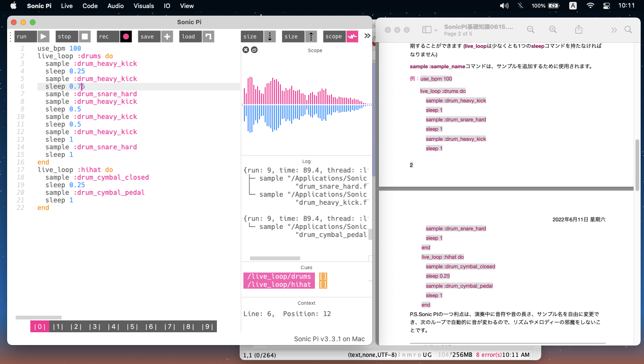Click the load file icon
Image resolution: width=644 pixels, height=364 pixels.
pyautogui.click(x=208, y=36)
